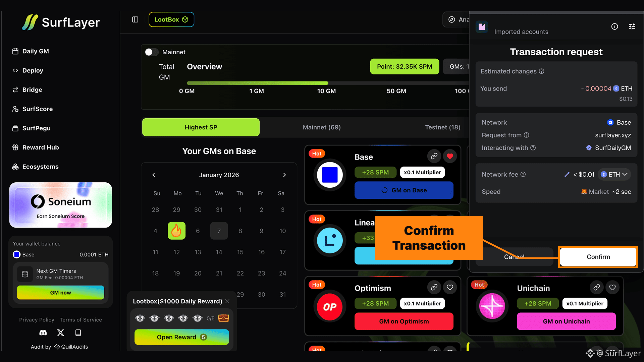This screenshot has height=362, width=644.
Task: Open wallet transaction settings sliders icon
Action: tap(632, 26)
